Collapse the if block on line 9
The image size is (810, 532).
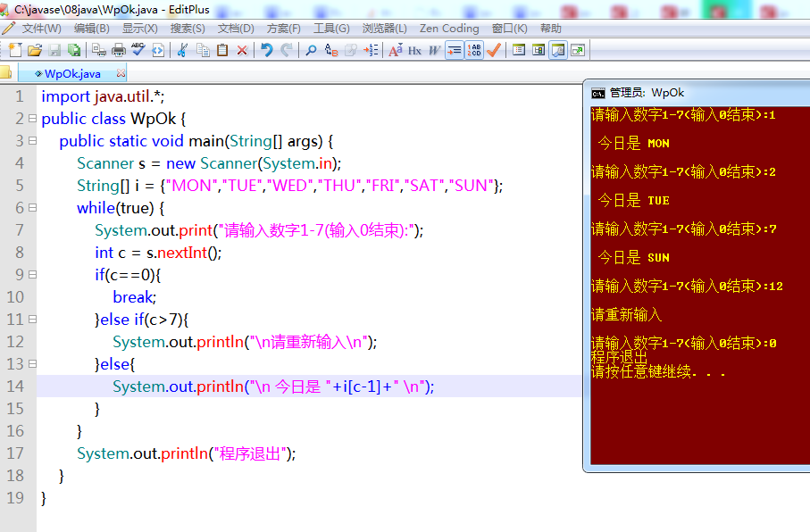pyautogui.click(x=32, y=274)
